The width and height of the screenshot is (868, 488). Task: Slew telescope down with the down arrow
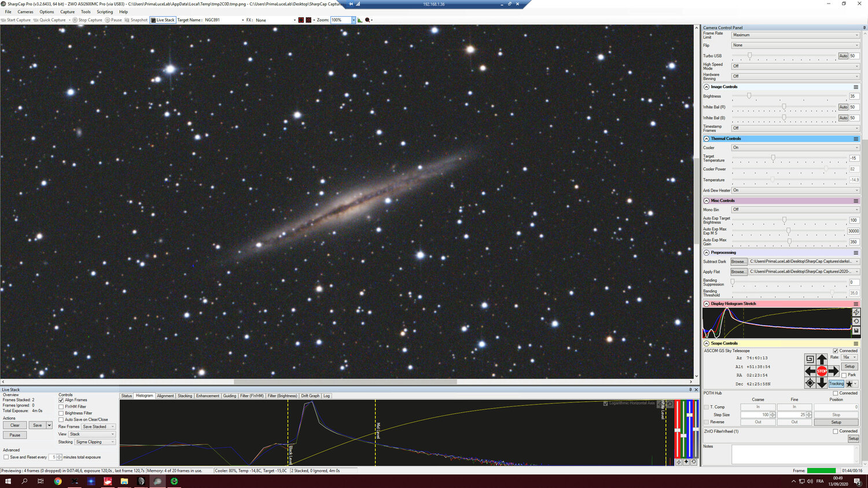point(822,383)
